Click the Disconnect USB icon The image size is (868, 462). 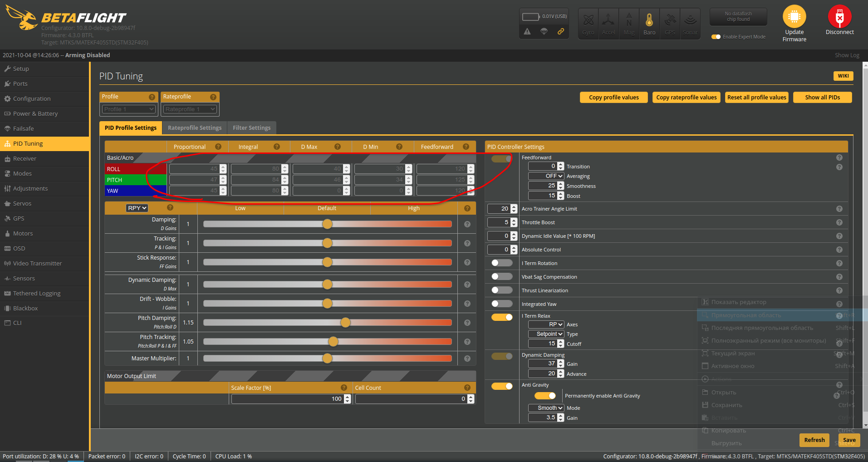(x=839, y=17)
